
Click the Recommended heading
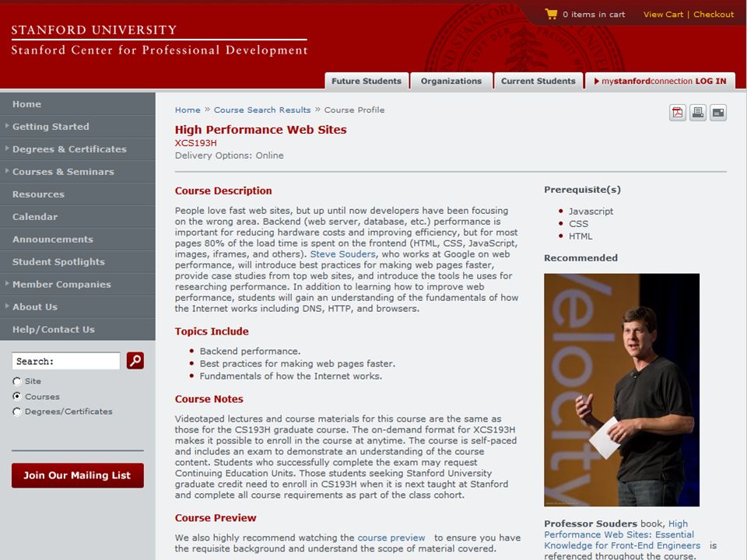click(580, 257)
